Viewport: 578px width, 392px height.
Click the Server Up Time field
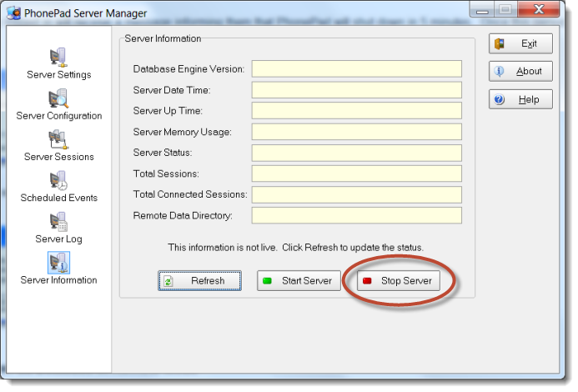(x=357, y=111)
